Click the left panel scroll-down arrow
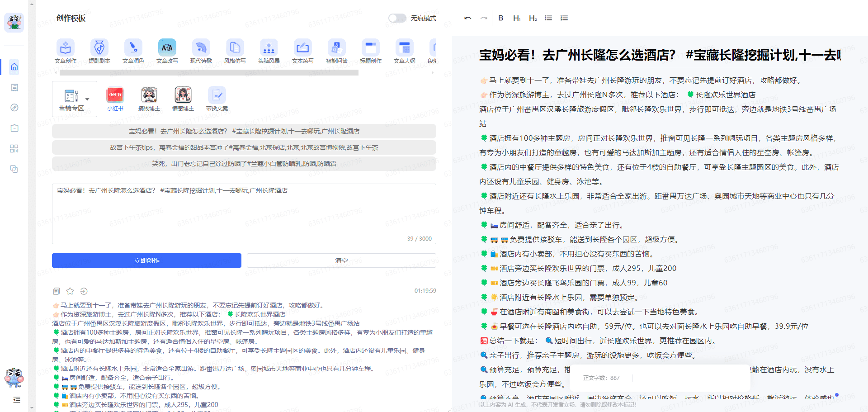The image size is (868, 412). coord(32,407)
